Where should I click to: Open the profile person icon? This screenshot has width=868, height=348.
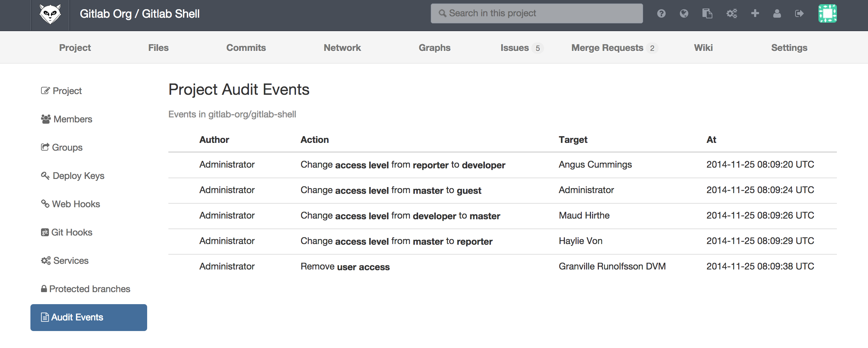click(777, 13)
